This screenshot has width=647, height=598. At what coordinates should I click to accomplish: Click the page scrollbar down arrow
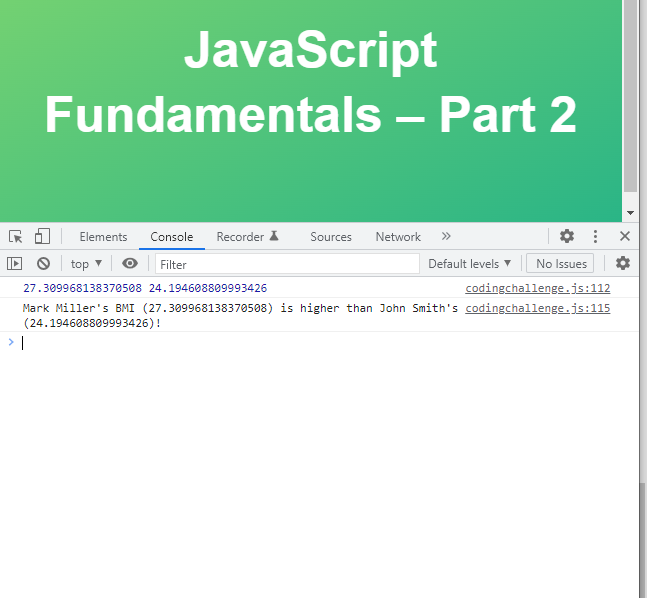[x=630, y=213]
